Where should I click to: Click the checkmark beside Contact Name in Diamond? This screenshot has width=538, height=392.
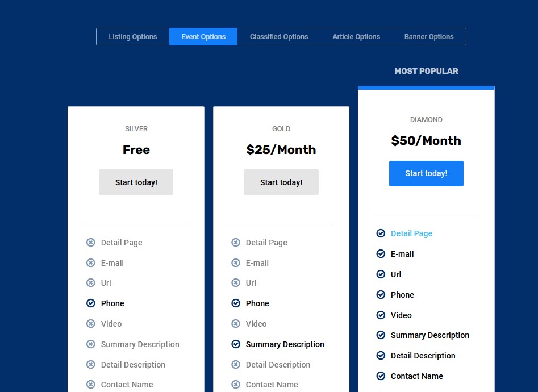[x=381, y=376]
